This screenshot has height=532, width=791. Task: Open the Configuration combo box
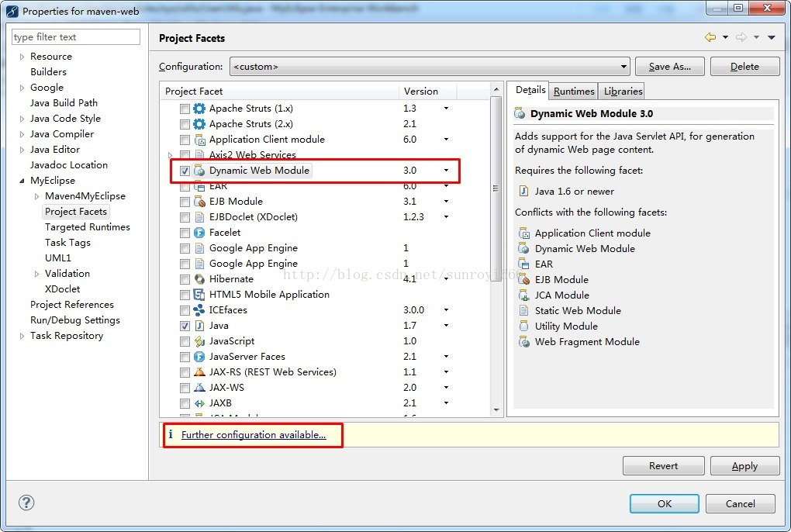(430, 67)
